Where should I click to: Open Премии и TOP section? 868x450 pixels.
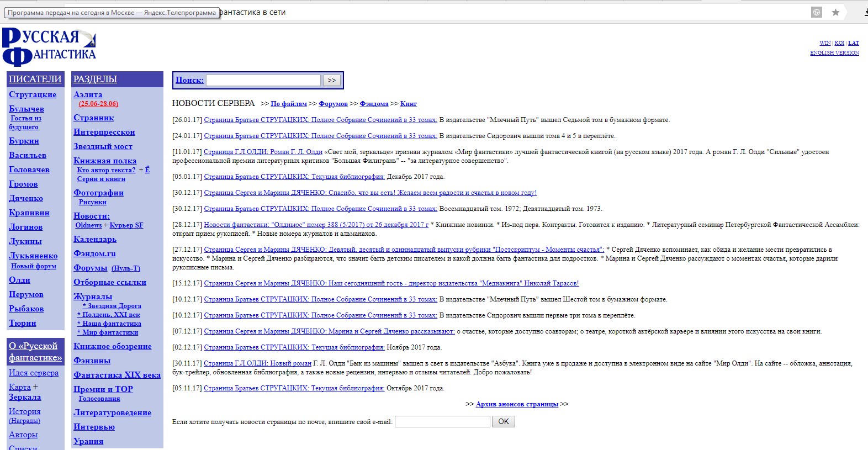103,389
